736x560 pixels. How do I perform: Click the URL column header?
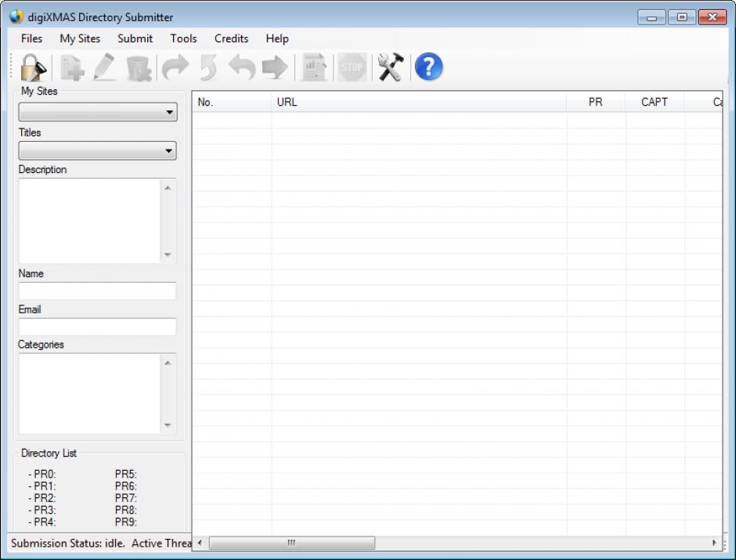(x=419, y=102)
